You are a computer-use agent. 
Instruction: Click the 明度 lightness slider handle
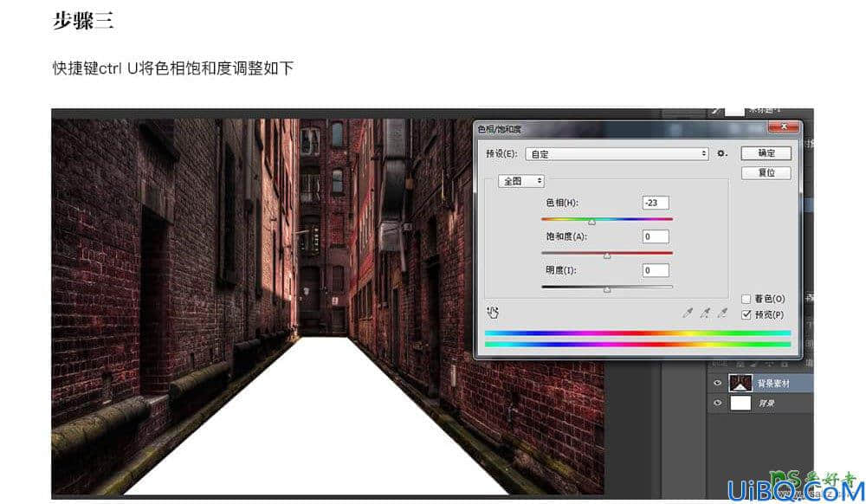pyautogui.click(x=607, y=289)
